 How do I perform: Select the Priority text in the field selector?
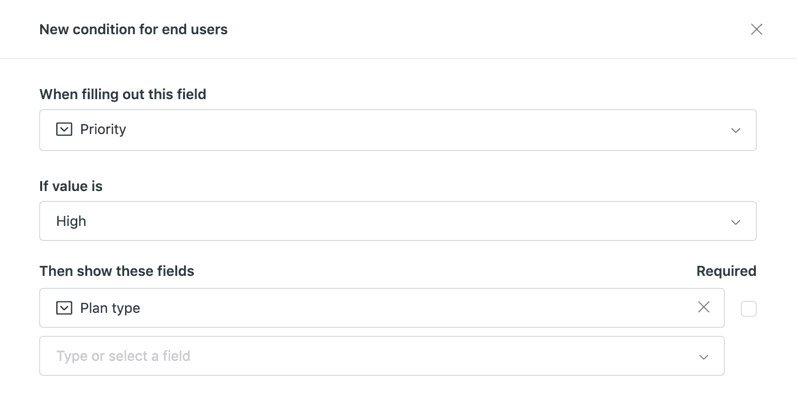click(x=103, y=130)
